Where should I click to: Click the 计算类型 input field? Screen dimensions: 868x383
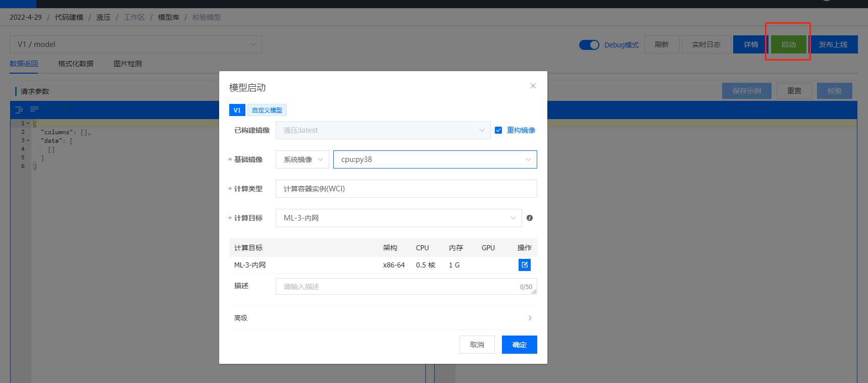click(x=406, y=189)
